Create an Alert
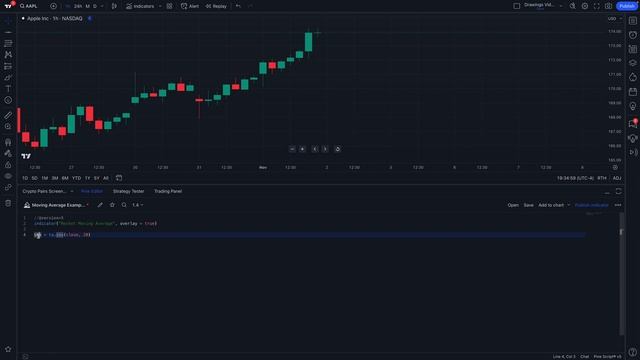 pos(190,6)
